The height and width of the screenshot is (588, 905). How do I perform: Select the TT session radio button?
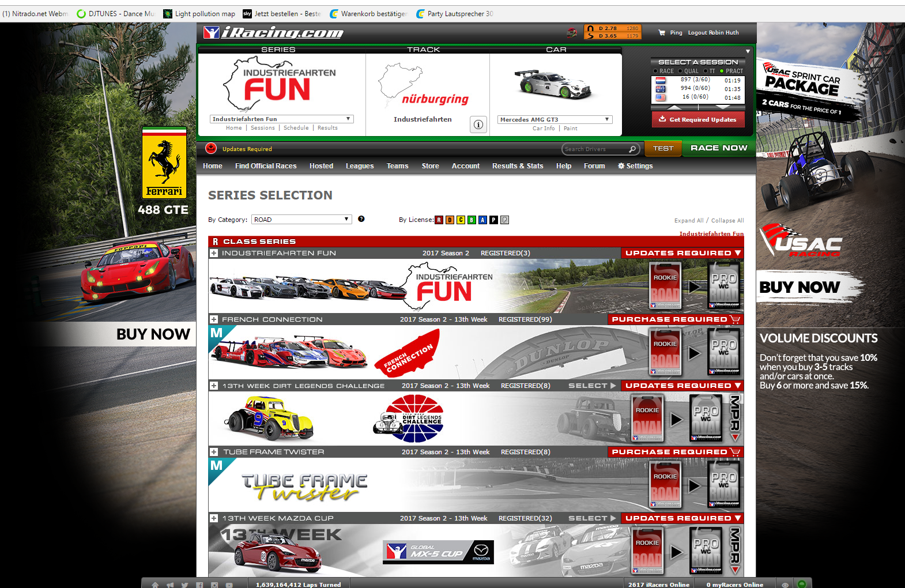coord(706,71)
